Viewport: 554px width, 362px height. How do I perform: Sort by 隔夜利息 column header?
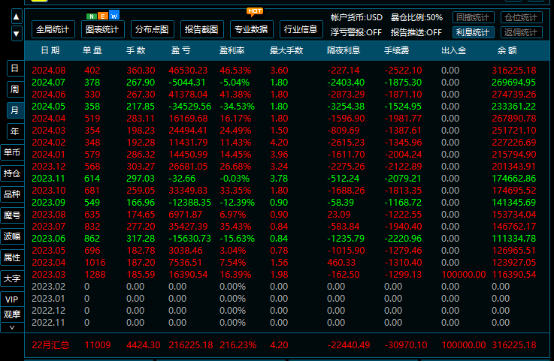(343, 51)
